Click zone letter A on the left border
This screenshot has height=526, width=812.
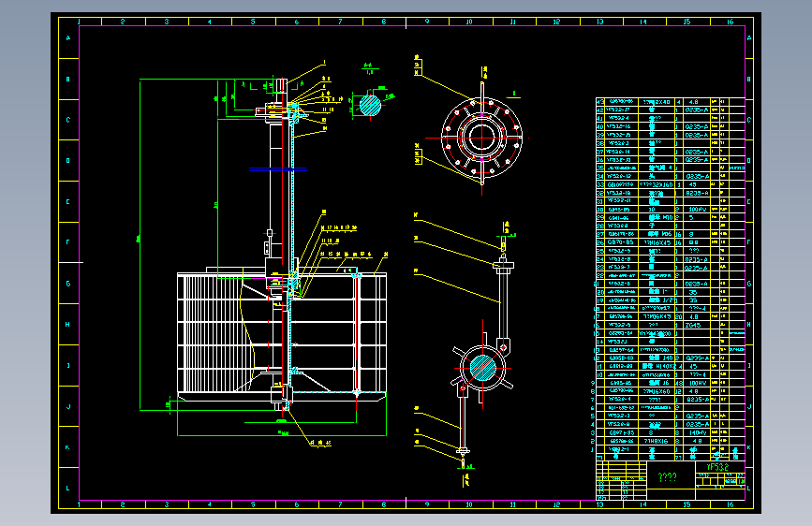(67, 38)
